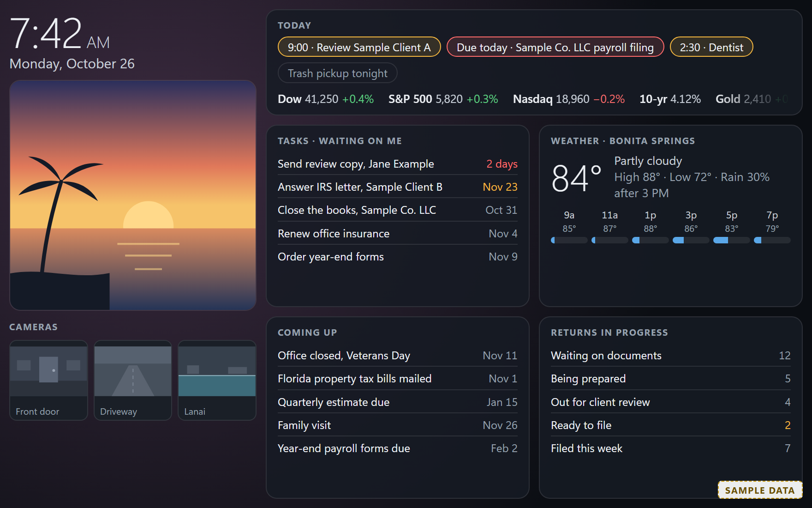The image size is (812, 508).
Task: Click the S&P 500 5,820 ticker entry
Action: point(443,99)
